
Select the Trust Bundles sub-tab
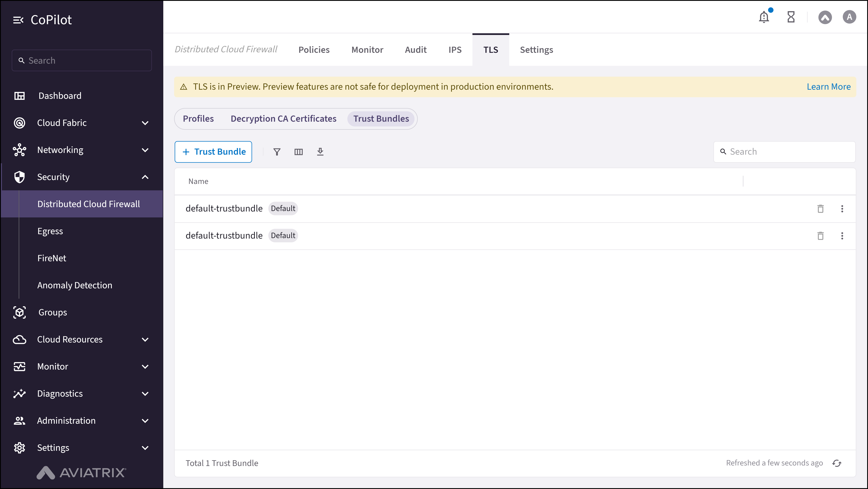[381, 119]
